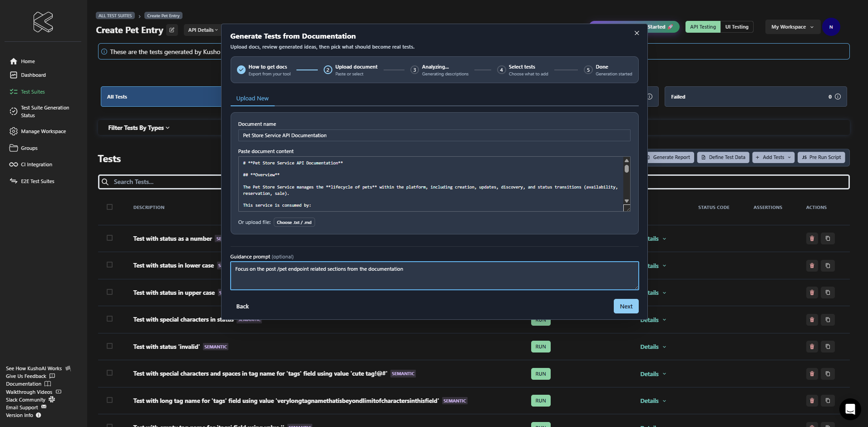The image size is (868, 427).
Task: Check the 'cute tag!@#' test checkbox
Action: point(109,373)
